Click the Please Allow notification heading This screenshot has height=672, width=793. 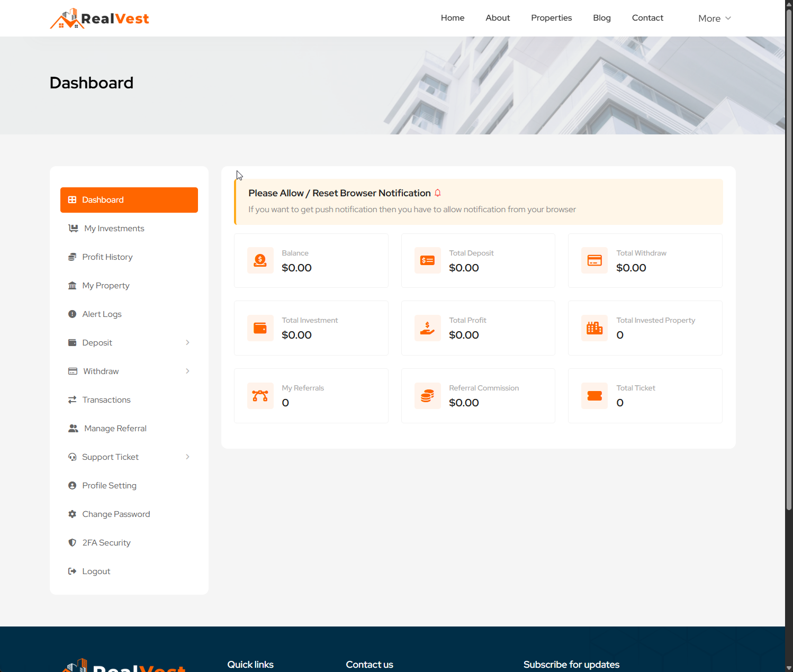coord(339,193)
